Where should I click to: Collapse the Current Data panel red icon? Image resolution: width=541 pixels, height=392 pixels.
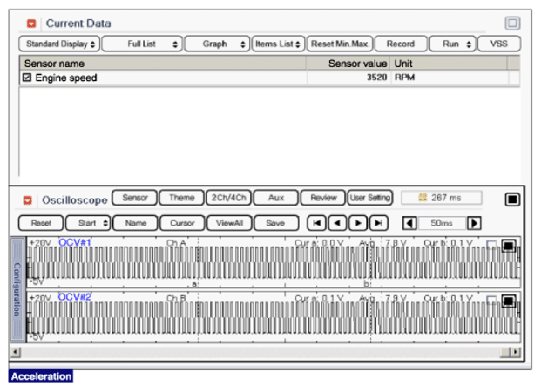(x=32, y=23)
